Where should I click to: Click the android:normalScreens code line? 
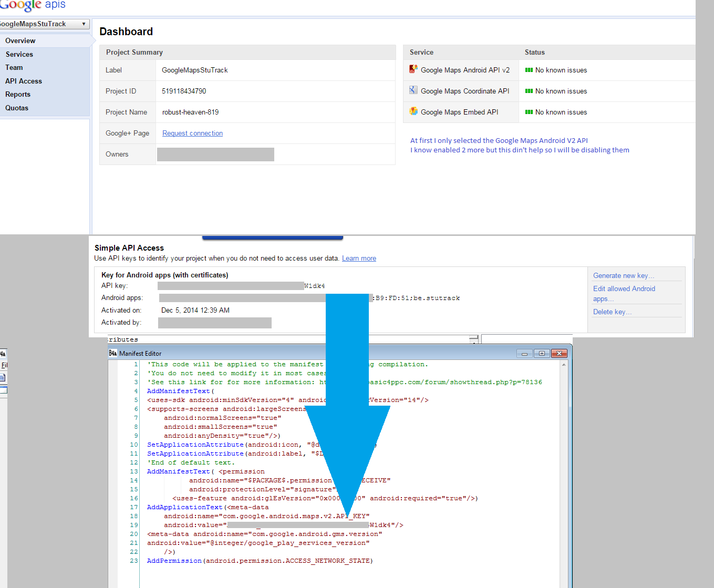point(222,418)
